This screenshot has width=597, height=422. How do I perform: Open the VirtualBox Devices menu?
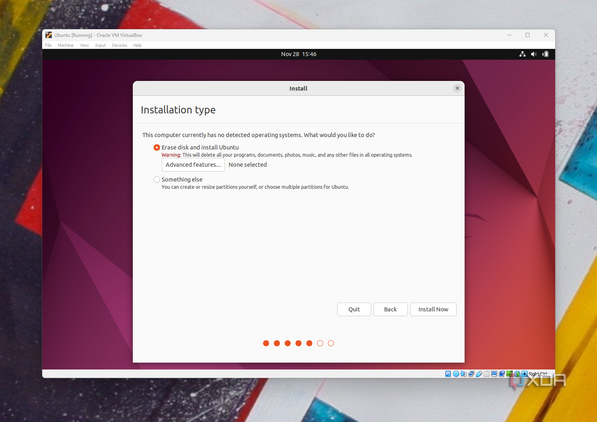click(x=119, y=45)
